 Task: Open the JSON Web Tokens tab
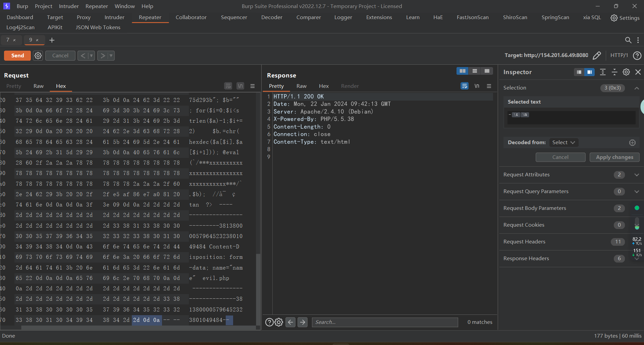click(98, 27)
